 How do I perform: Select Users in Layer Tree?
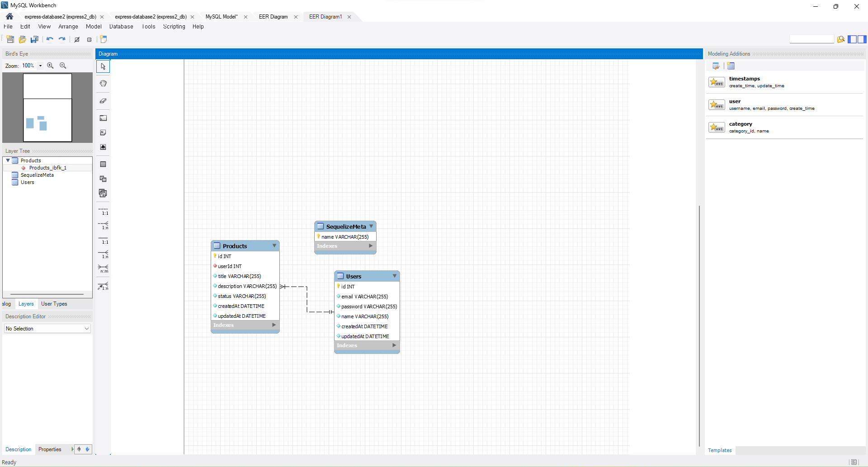(x=27, y=182)
